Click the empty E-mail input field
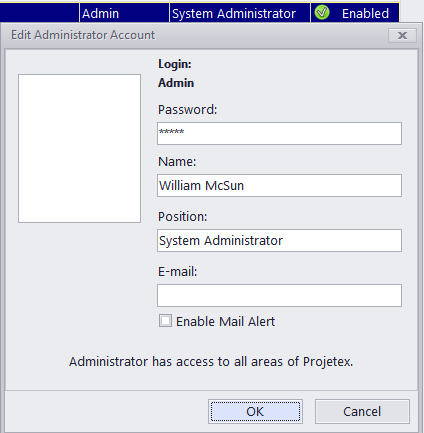424x433 pixels. [x=279, y=295]
